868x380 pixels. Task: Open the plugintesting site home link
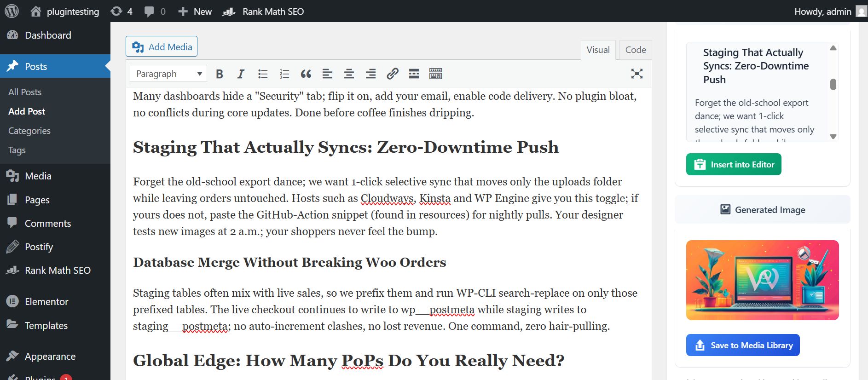coord(65,11)
